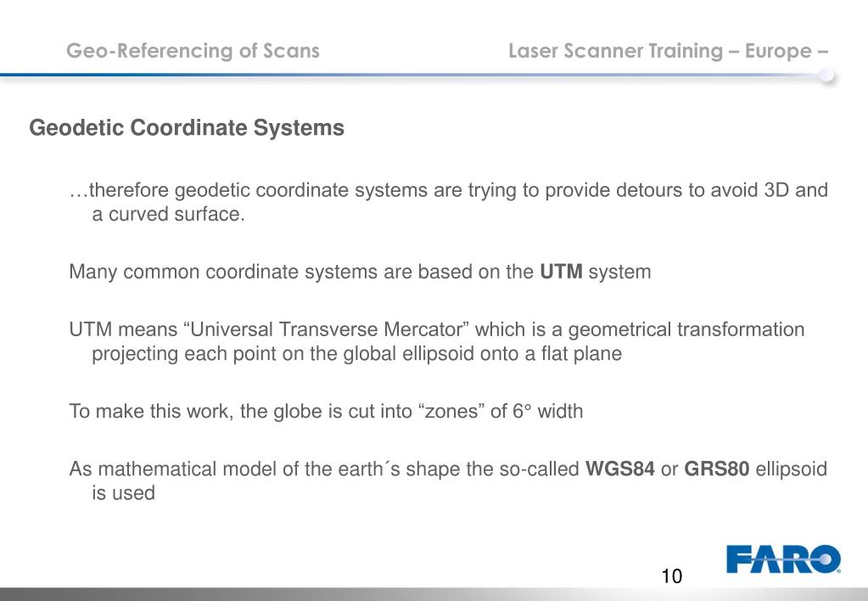Screen dimensions: 868x601
Task: Click the 'a curved surface.' line
Action: pos(168,214)
